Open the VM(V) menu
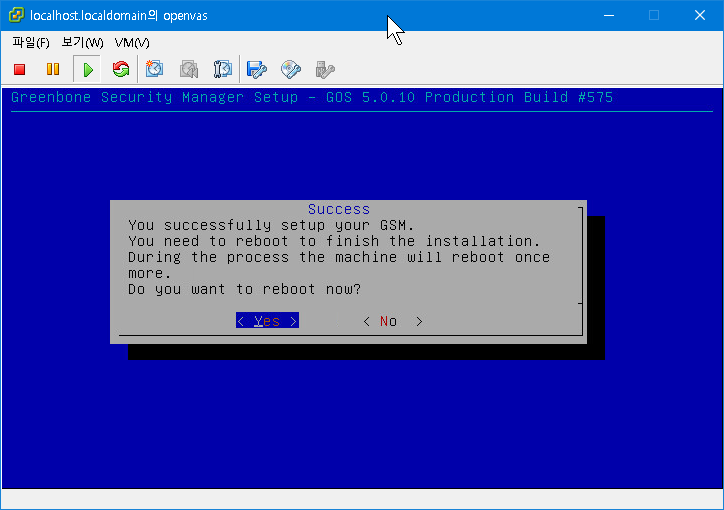The height and width of the screenshot is (510, 724). point(132,43)
